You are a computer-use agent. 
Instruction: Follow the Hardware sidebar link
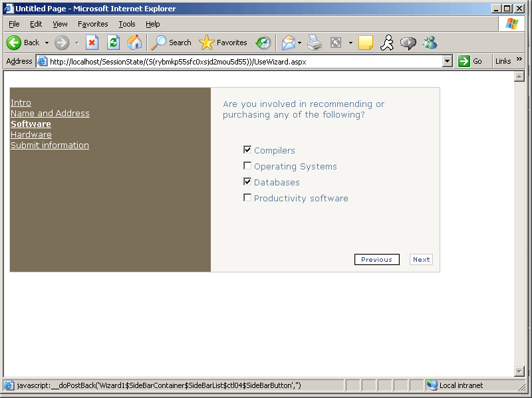pos(31,134)
